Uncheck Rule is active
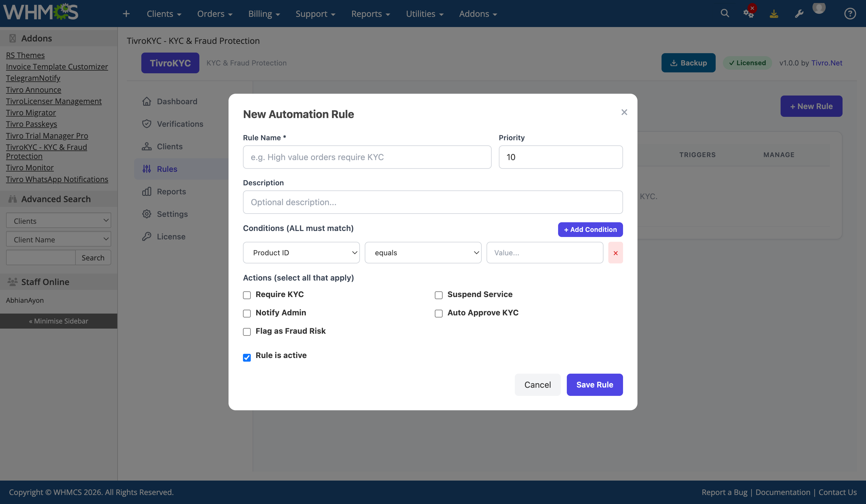The height and width of the screenshot is (504, 866). pyautogui.click(x=247, y=358)
